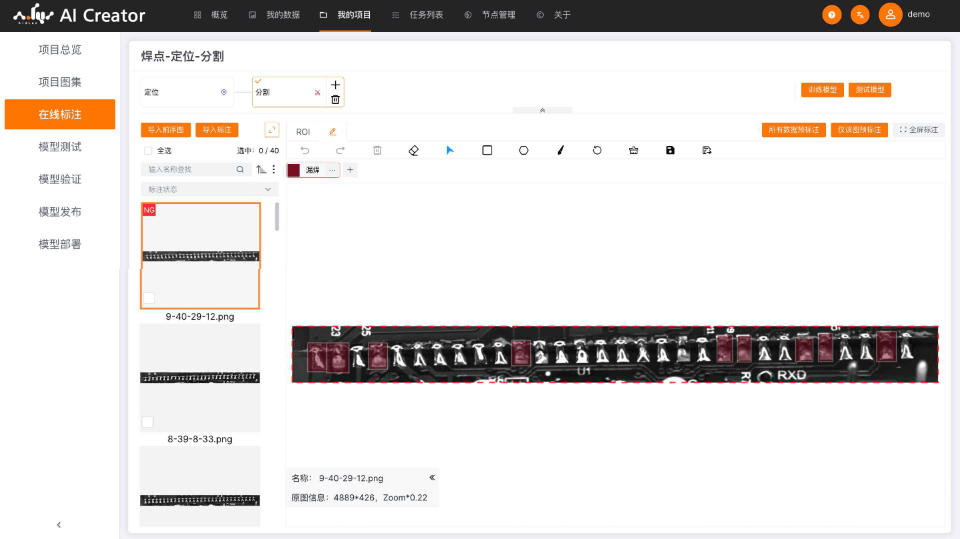Open the 标注状态 dropdown filter
The width and height of the screenshot is (960, 539).
click(209, 189)
